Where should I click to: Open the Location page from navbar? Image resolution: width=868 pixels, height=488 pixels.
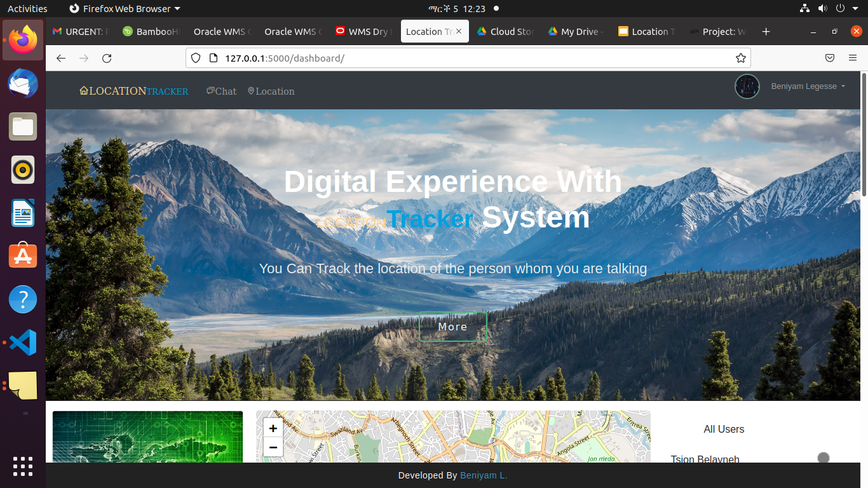click(x=271, y=91)
